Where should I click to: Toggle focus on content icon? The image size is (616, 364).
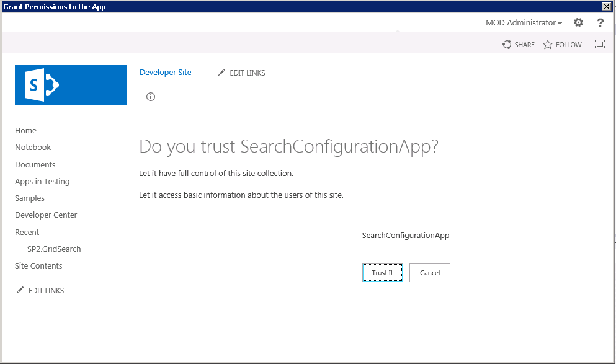coord(600,44)
